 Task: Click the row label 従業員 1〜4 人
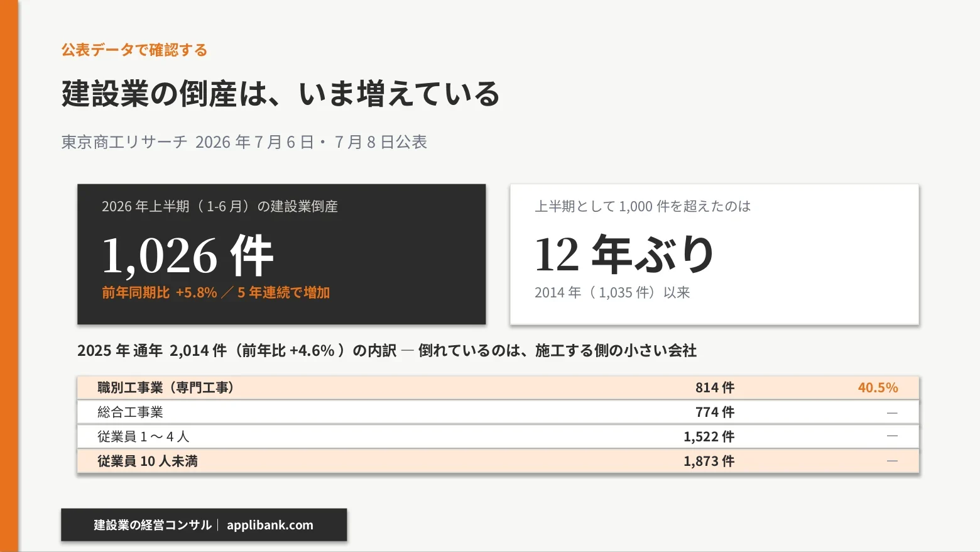(143, 437)
